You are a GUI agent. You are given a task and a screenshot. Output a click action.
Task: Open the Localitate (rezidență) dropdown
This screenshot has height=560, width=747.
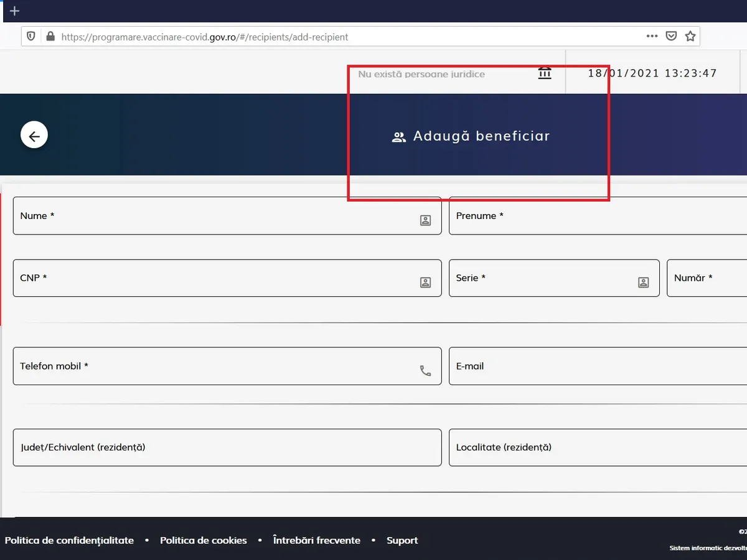[598, 447]
